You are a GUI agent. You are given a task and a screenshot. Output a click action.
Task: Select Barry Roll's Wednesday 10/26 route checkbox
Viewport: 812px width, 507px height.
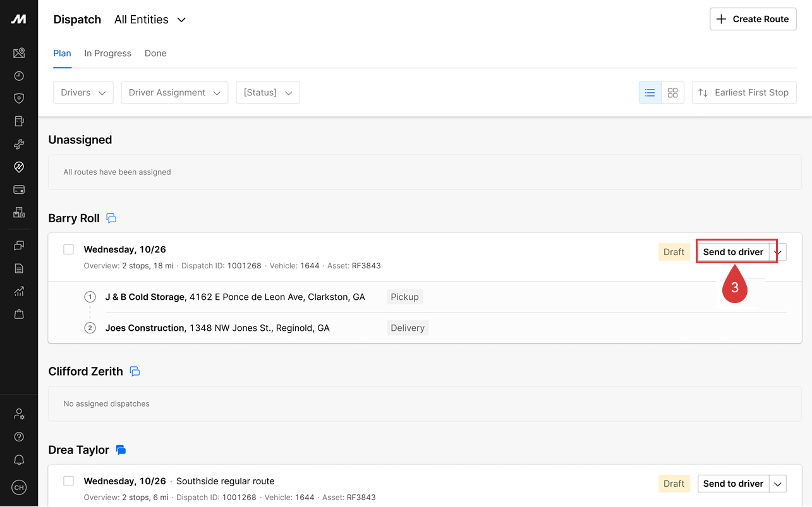tap(68, 249)
